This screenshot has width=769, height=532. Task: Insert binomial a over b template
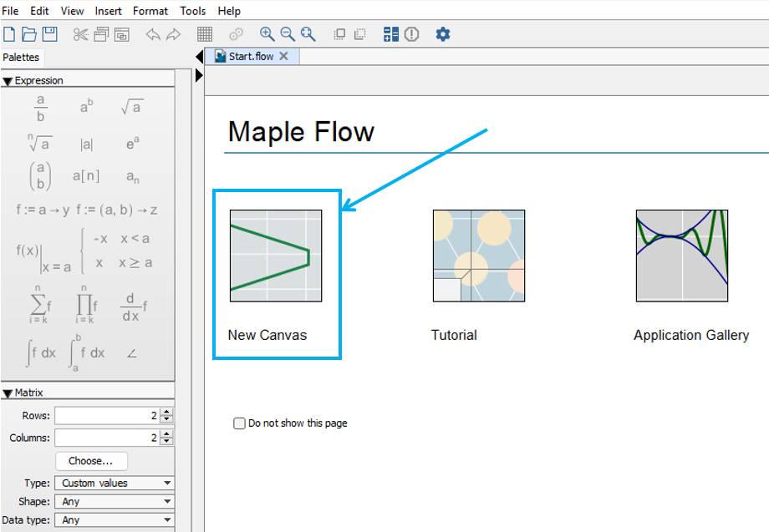tap(40, 176)
